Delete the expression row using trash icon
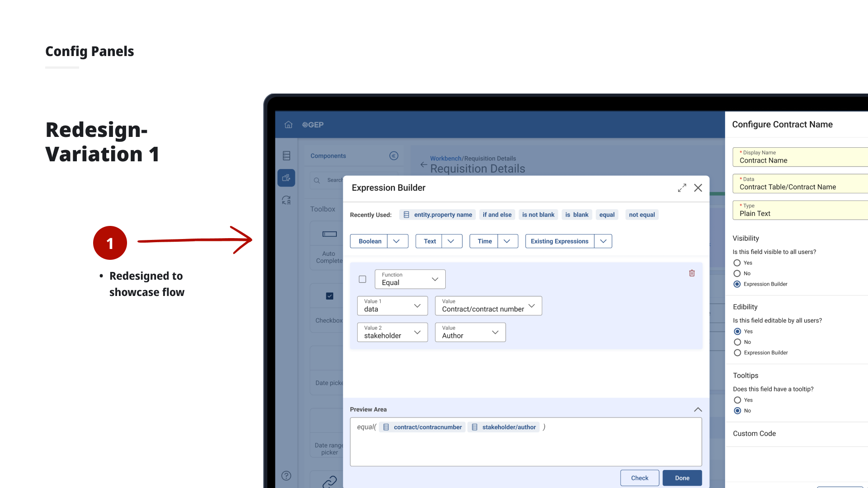The image size is (868, 488). (x=692, y=273)
